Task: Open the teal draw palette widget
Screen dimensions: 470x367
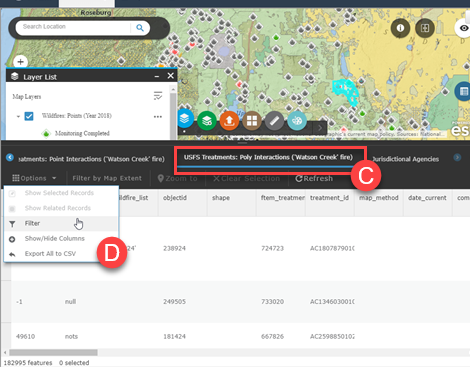Action: click(297, 120)
